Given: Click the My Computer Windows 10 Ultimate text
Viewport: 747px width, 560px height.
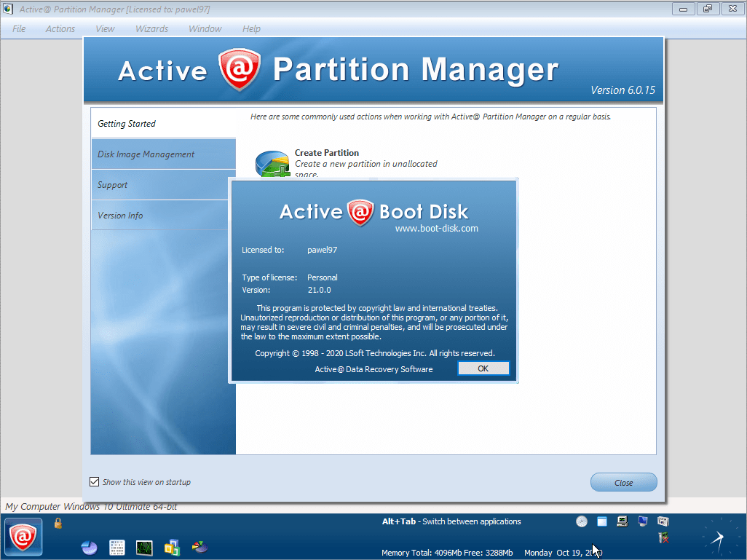Looking at the screenshot, I should pos(91,506).
